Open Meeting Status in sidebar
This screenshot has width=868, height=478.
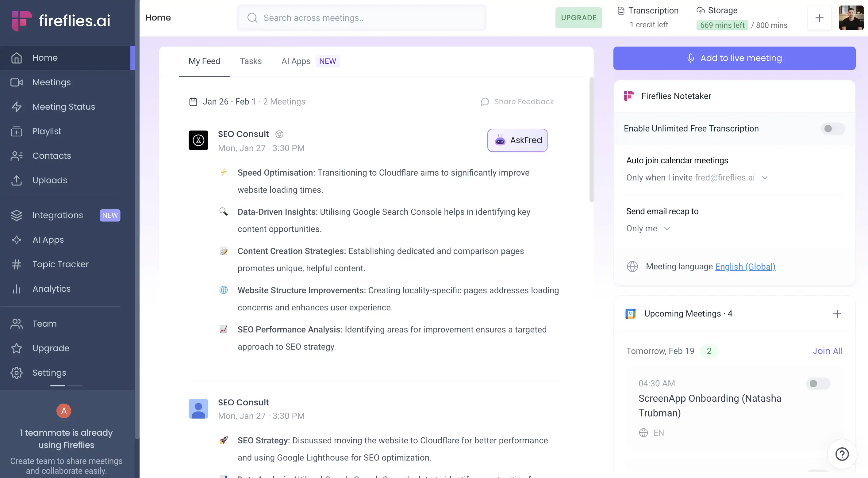pos(64,107)
